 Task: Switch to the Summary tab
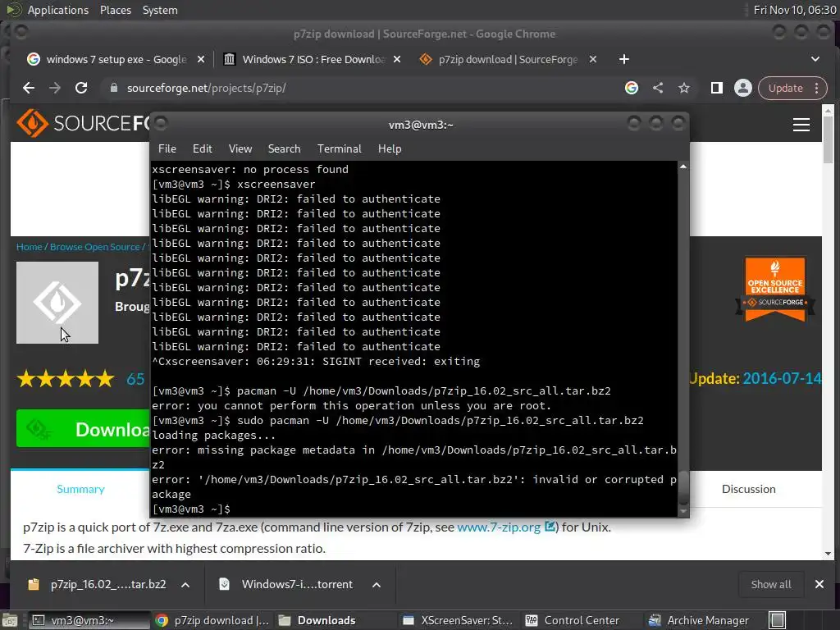pos(80,489)
